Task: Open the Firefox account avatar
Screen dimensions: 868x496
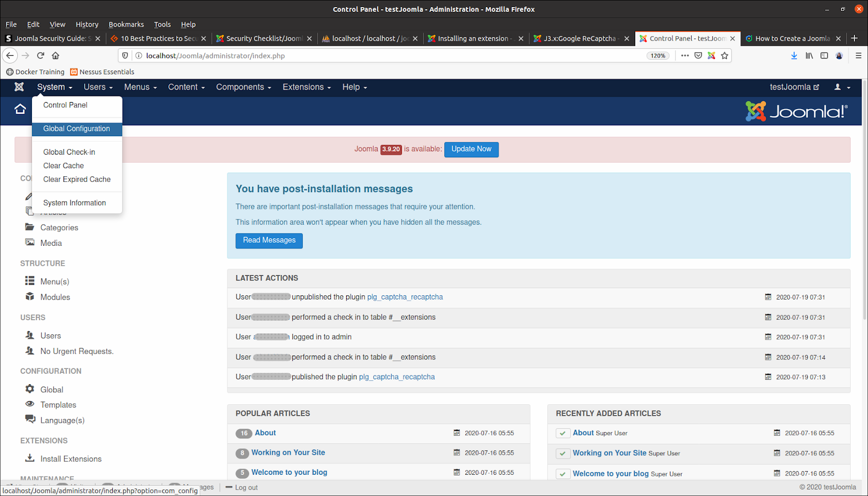Action: [x=839, y=55]
